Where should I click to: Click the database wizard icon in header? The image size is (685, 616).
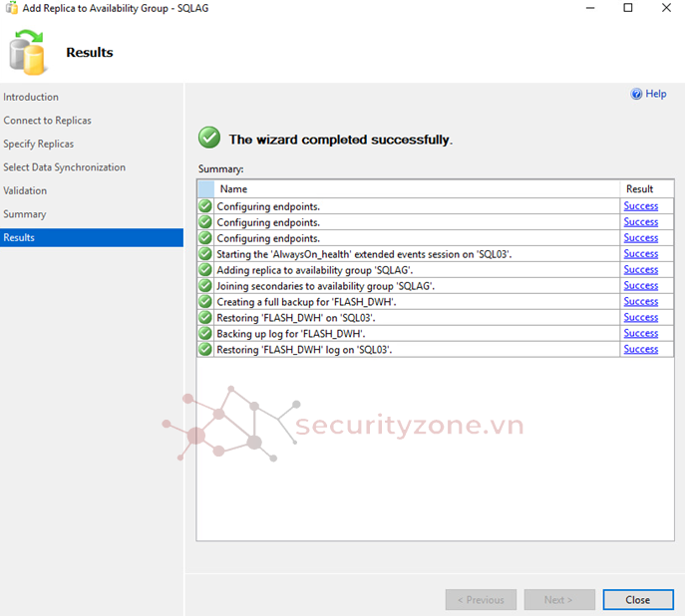(29, 53)
